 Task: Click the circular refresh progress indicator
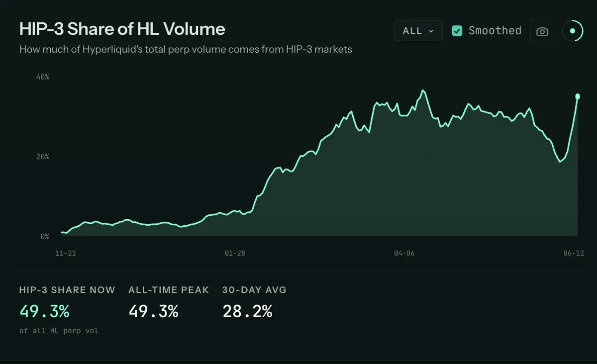573,31
